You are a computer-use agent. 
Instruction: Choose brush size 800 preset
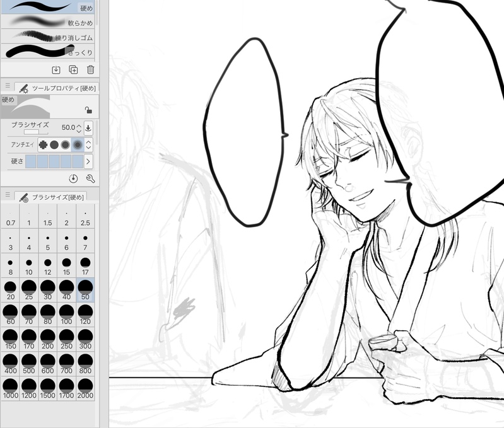(x=85, y=364)
